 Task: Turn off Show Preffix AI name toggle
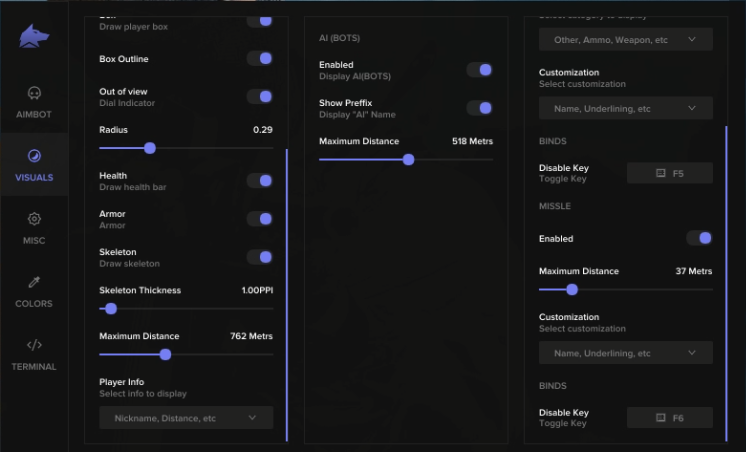(479, 108)
